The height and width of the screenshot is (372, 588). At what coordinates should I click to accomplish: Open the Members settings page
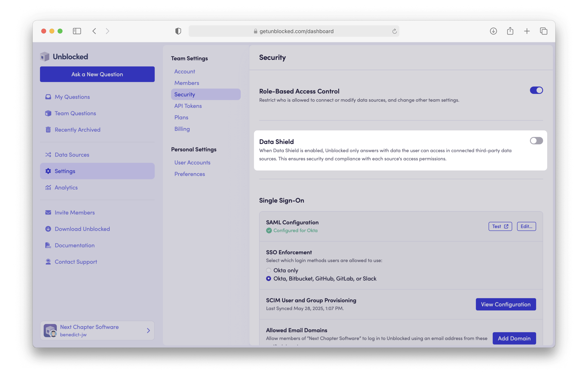tap(187, 83)
